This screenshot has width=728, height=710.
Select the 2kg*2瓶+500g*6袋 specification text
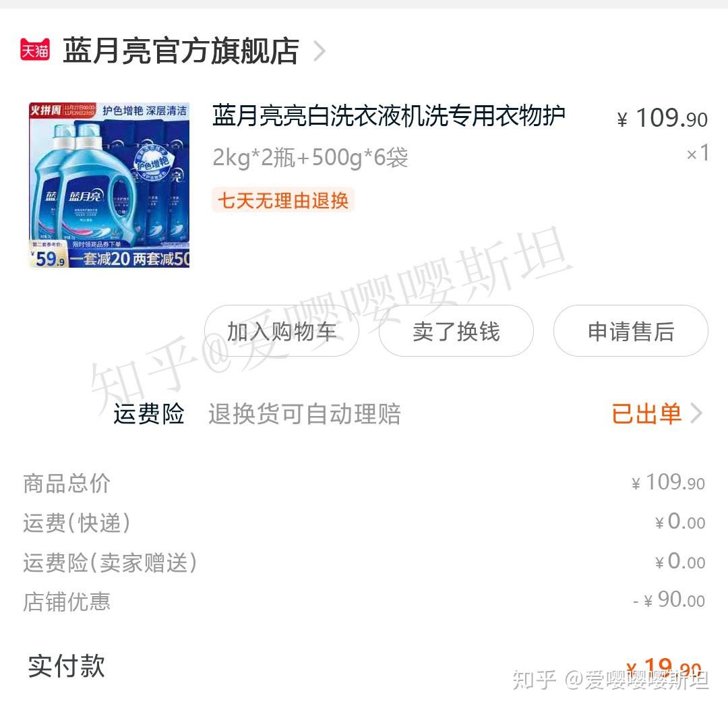(310, 157)
